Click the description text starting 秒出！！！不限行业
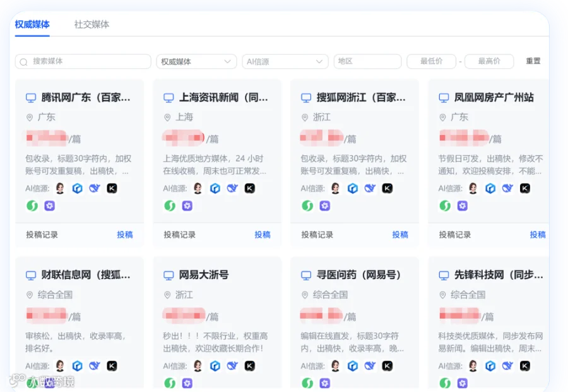The width and height of the screenshot is (568, 392). (215, 342)
